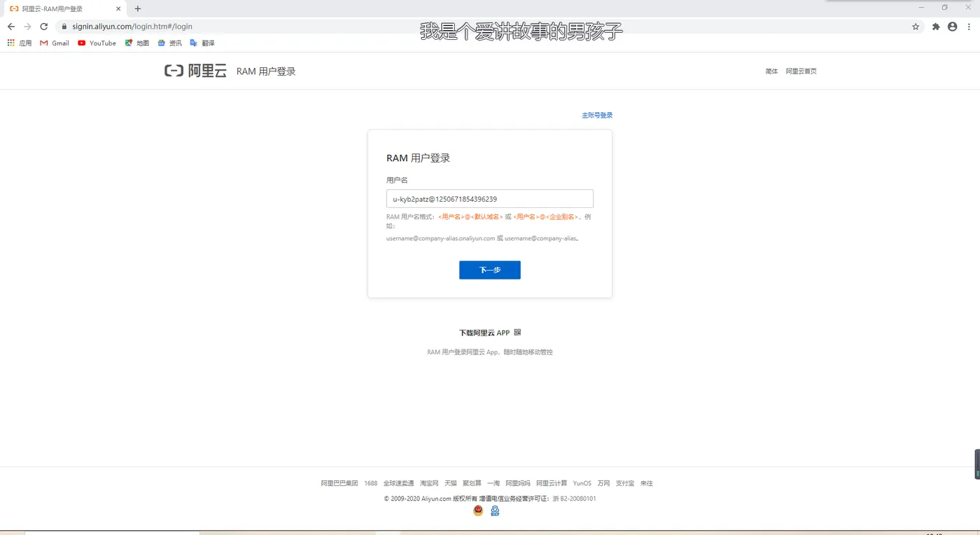Click the 下载阿里云 APP link
The image size is (980, 535).
(x=484, y=333)
